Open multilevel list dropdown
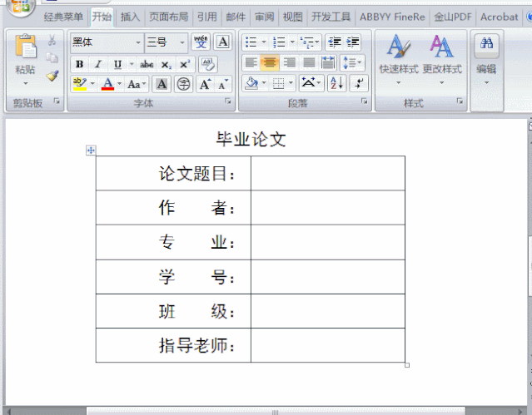 pyautogui.click(x=317, y=42)
